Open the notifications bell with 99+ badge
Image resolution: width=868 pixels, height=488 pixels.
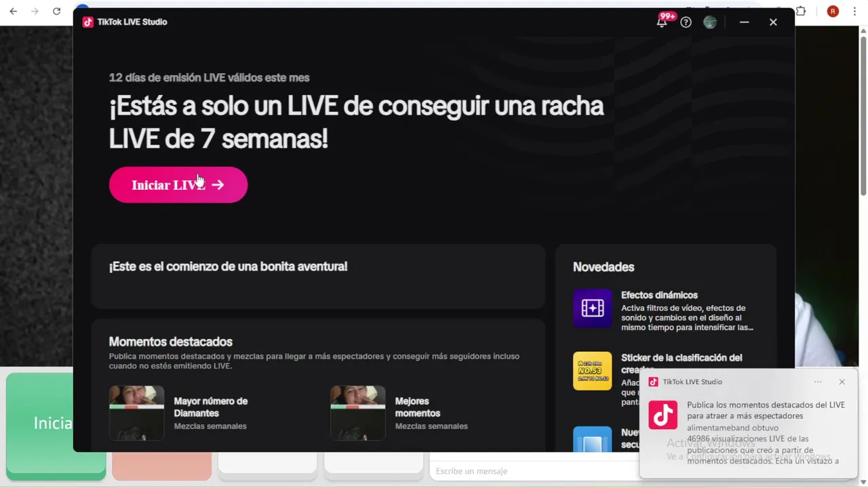tap(662, 22)
